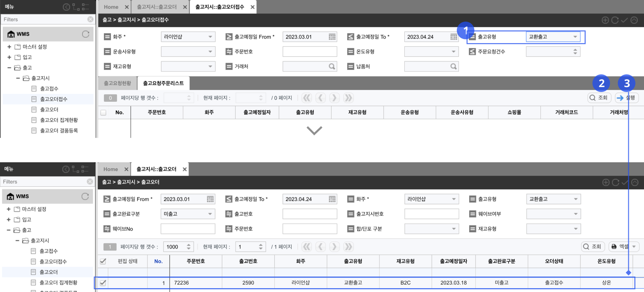The image size is (644, 292).
Task: Click the large down chevron in empty grid
Action: pos(314,131)
